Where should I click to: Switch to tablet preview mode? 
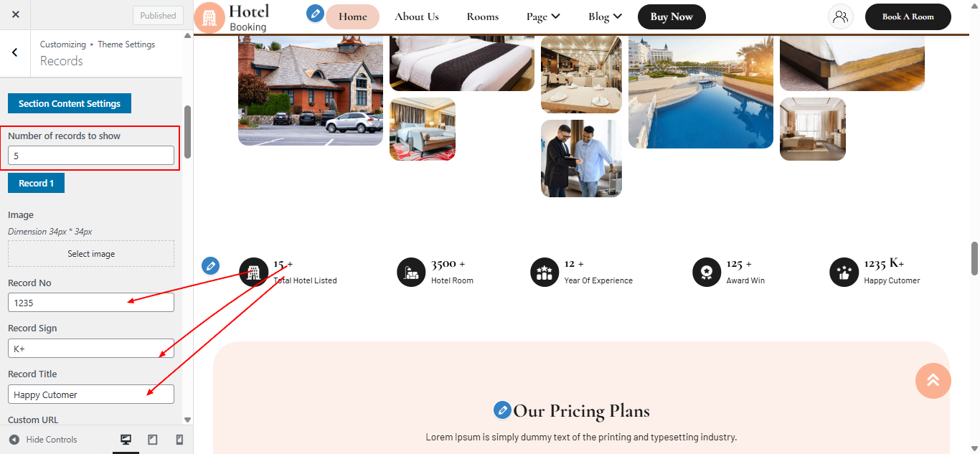click(x=153, y=440)
